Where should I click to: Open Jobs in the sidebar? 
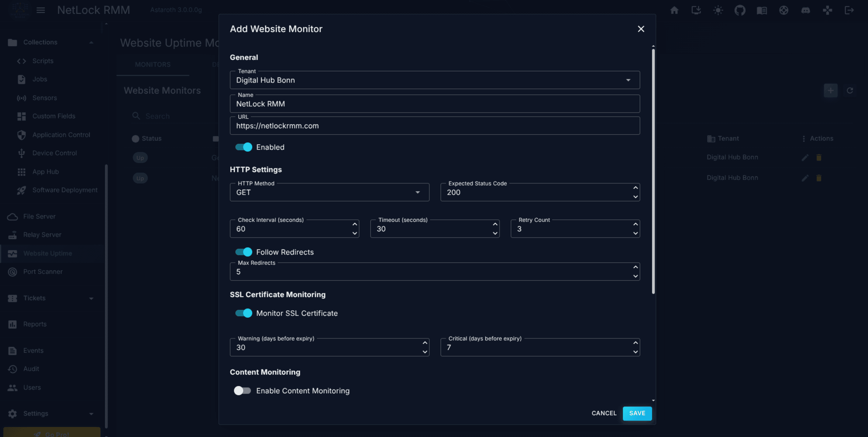point(40,79)
